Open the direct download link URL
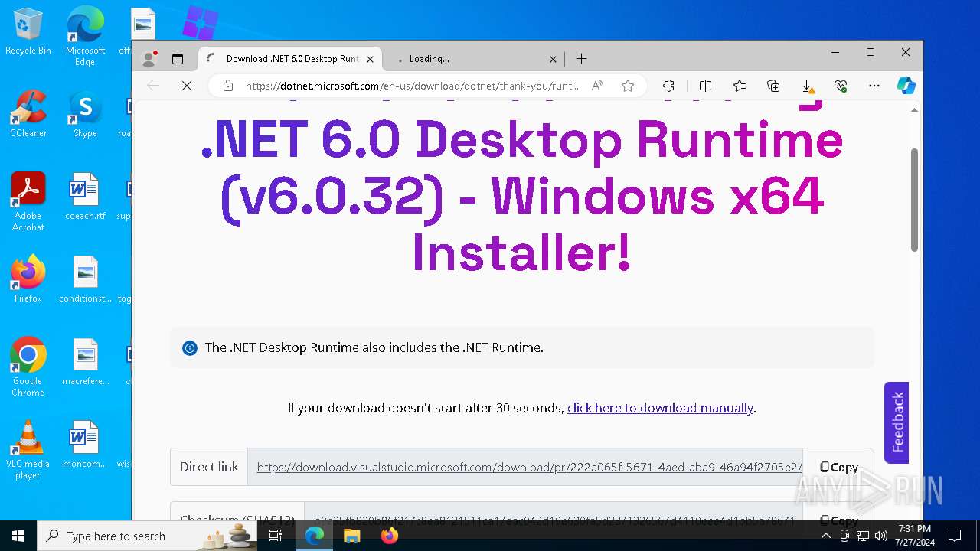 [x=529, y=467]
